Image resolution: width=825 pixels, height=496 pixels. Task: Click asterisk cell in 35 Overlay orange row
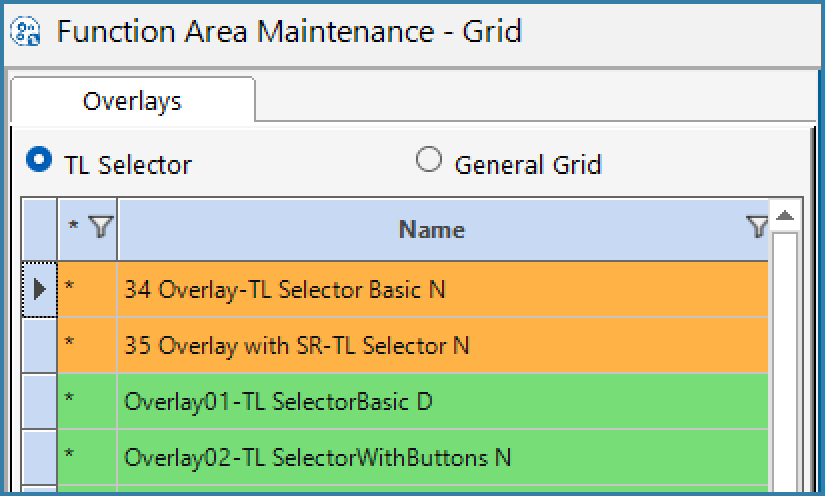[x=87, y=346]
